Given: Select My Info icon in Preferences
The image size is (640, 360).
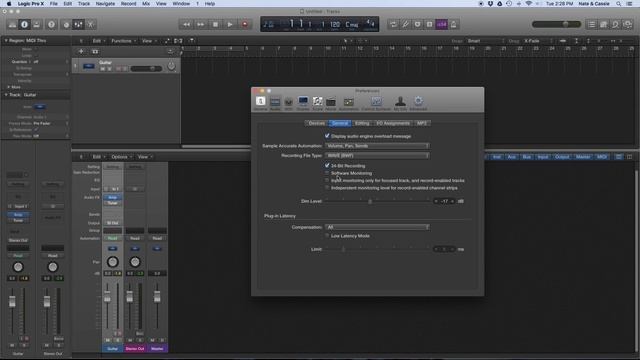Looking at the screenshot, I should coord(400,103).
